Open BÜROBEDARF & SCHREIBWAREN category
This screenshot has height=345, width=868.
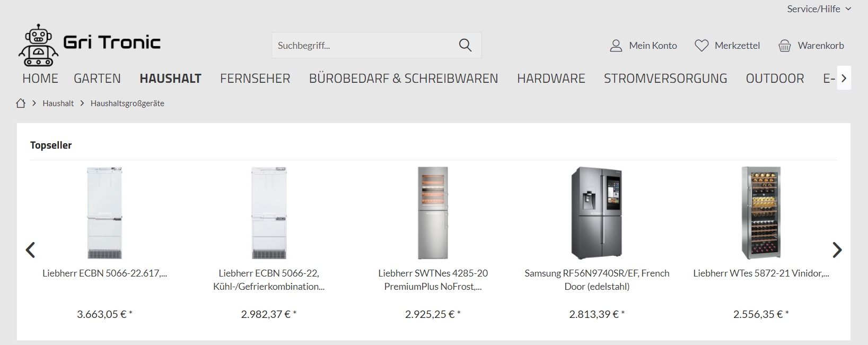(x=404, y=79)
